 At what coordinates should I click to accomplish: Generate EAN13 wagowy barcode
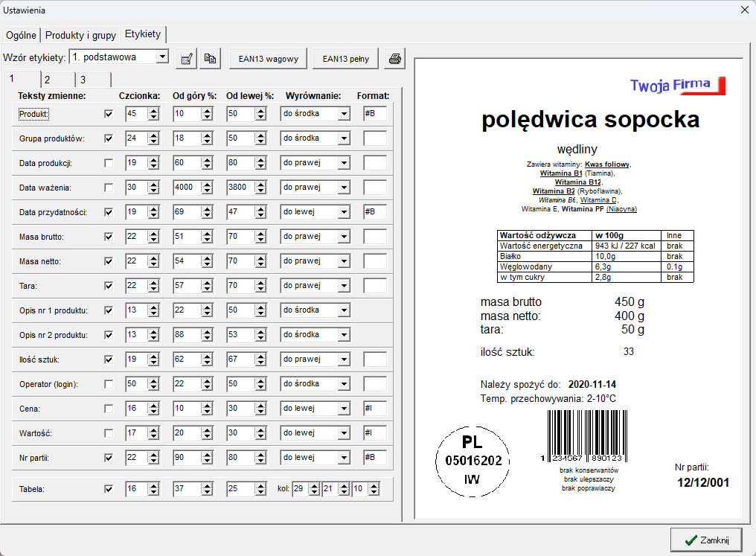tap(268, 59)
